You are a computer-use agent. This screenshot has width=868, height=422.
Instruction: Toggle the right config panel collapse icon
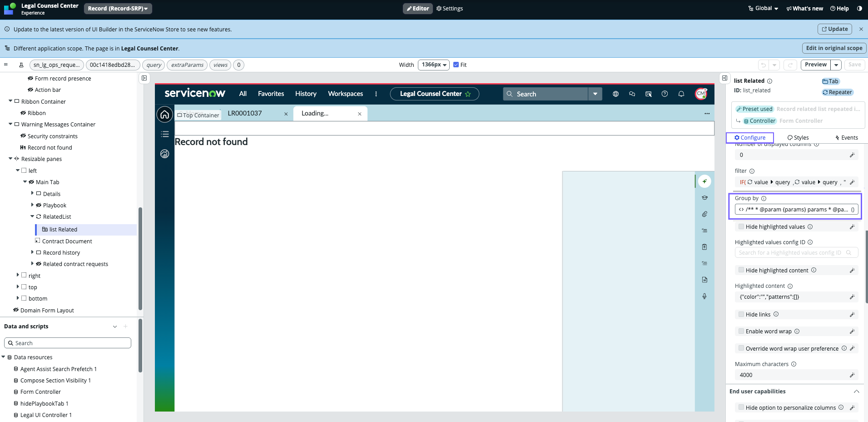[x=724, y=78]
